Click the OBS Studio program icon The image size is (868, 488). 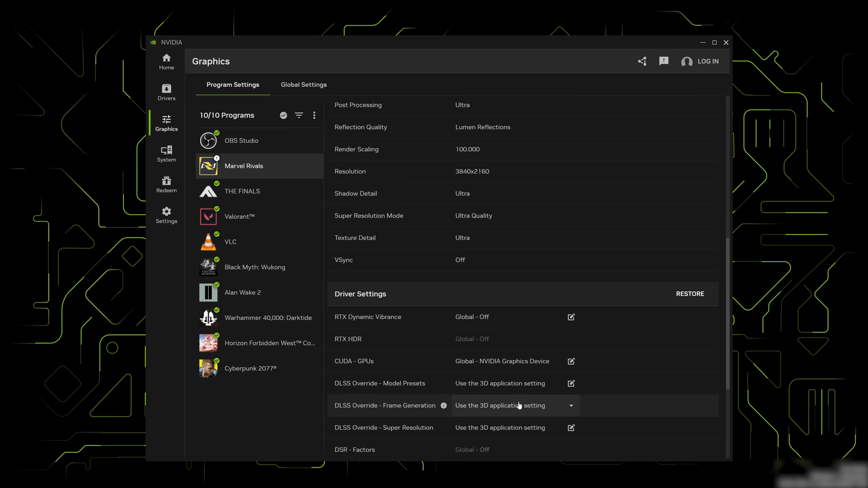click(208, 141)
